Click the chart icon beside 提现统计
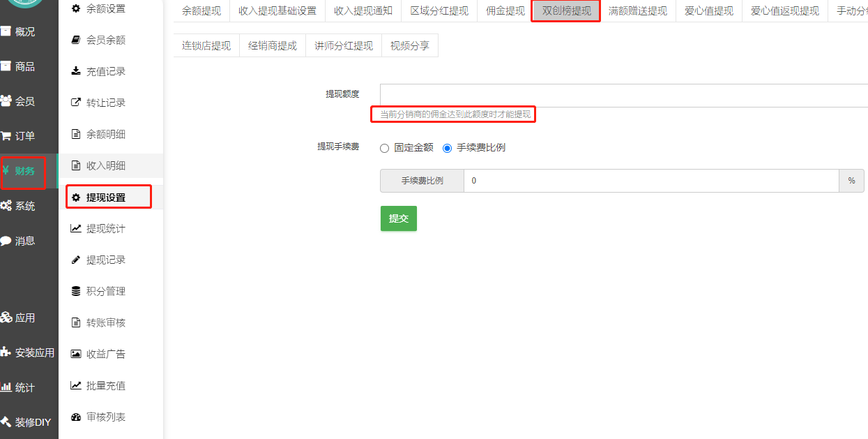This screenshot has height=439, width=868. 76,228
